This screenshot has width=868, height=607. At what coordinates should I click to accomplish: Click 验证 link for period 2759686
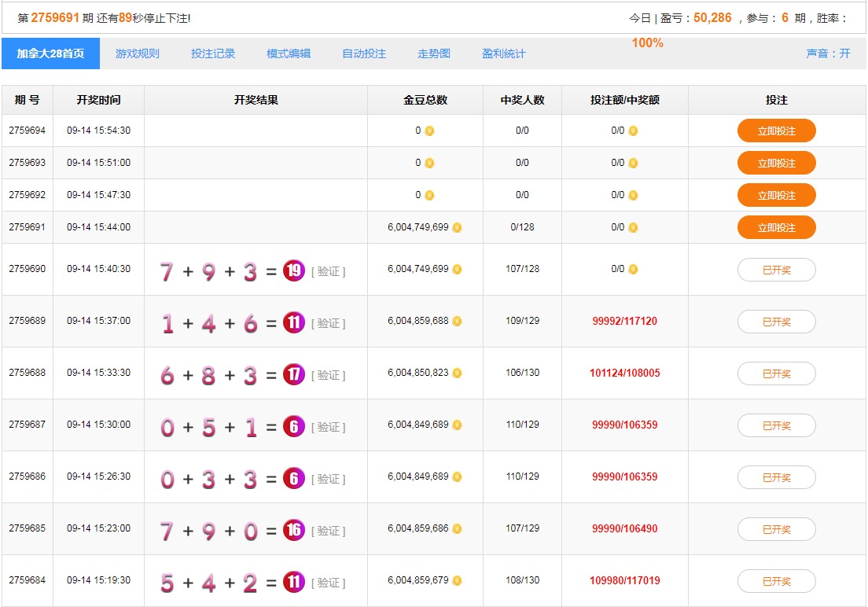pos(329,480)
